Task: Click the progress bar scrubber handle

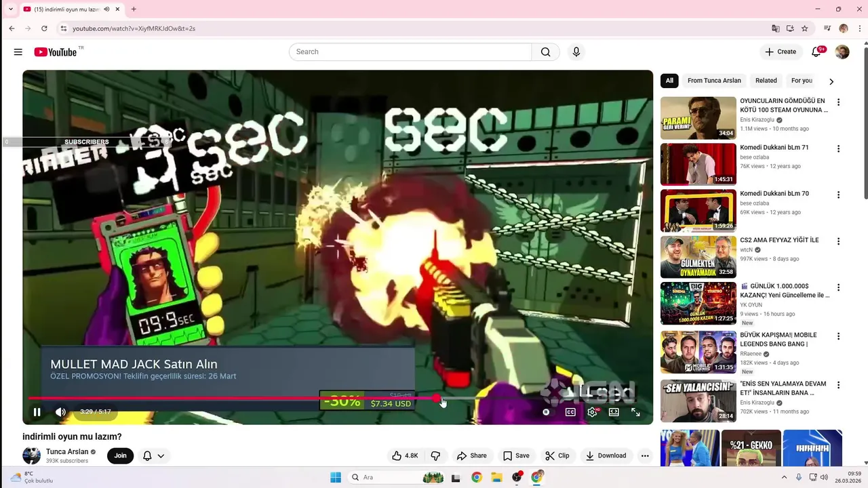Action: click(436, 399)
